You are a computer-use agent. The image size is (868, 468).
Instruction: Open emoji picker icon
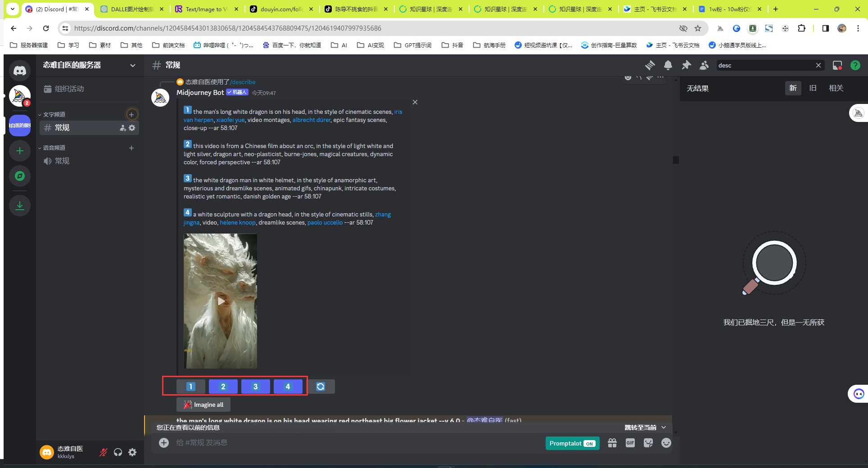[666, 443]
